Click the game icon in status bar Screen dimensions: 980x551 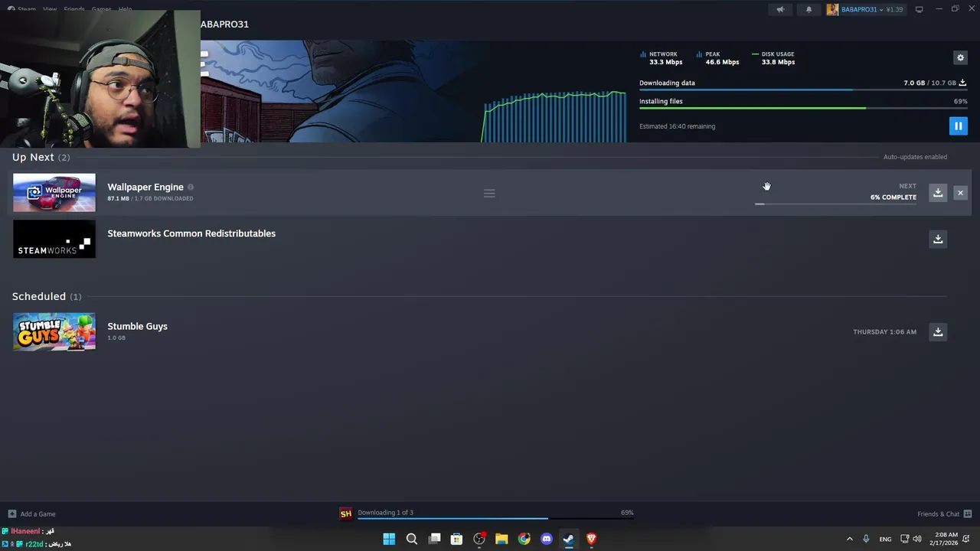345,514
